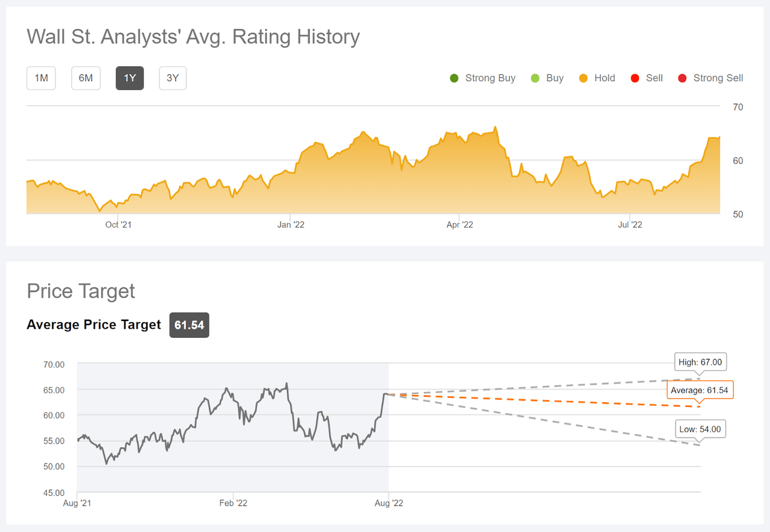Image resolution: width=770 pixels, height=532 pixels.
Task: Click the Strong Sell legend dot
Action: 682,78
